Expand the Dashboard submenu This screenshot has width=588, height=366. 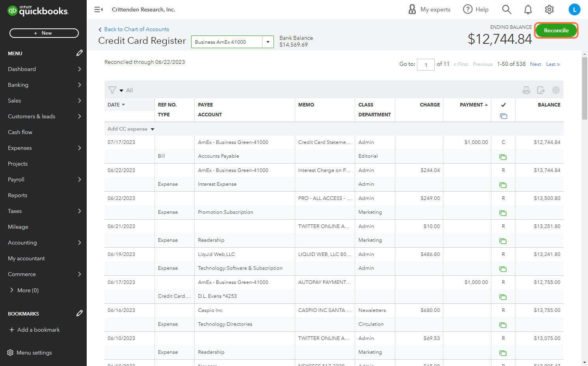tap(80, 69)
